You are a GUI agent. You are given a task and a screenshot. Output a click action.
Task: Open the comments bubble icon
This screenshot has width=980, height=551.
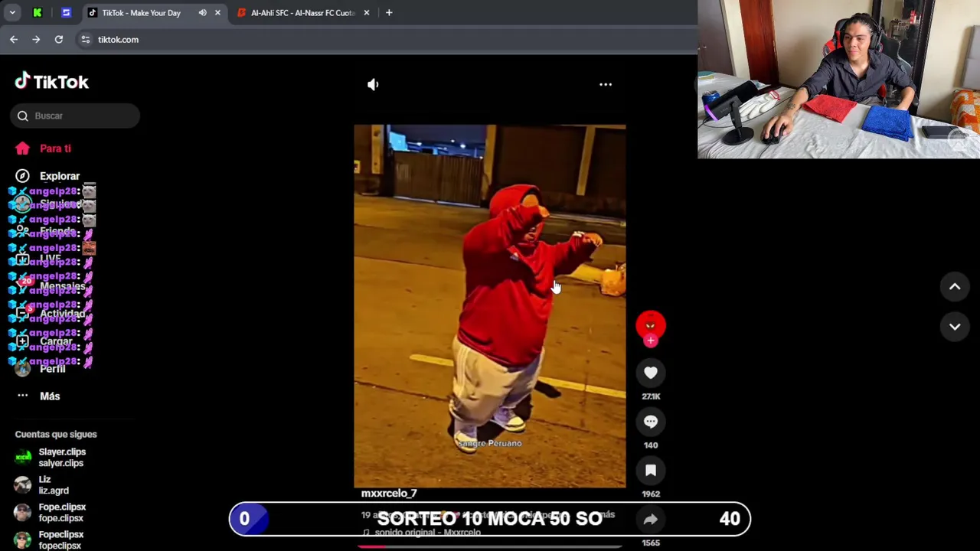point(651,422)
